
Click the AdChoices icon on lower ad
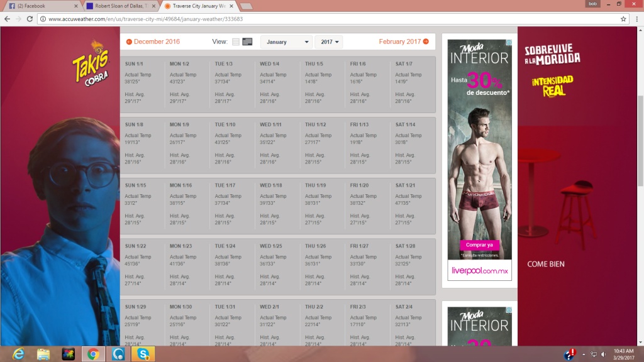508,310
